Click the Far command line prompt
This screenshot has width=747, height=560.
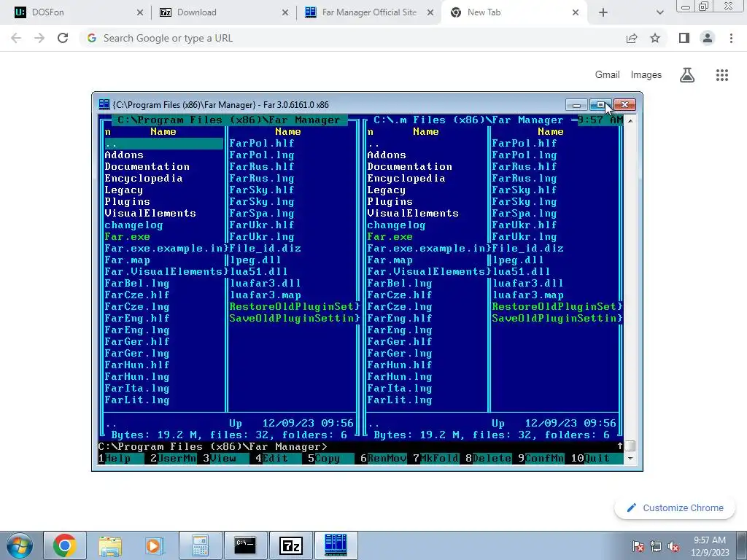click(357, 446)
